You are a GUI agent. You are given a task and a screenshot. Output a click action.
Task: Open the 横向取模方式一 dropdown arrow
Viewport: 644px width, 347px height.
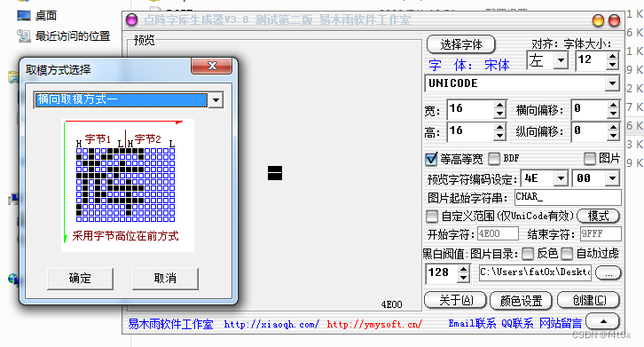tap(216, 100)
